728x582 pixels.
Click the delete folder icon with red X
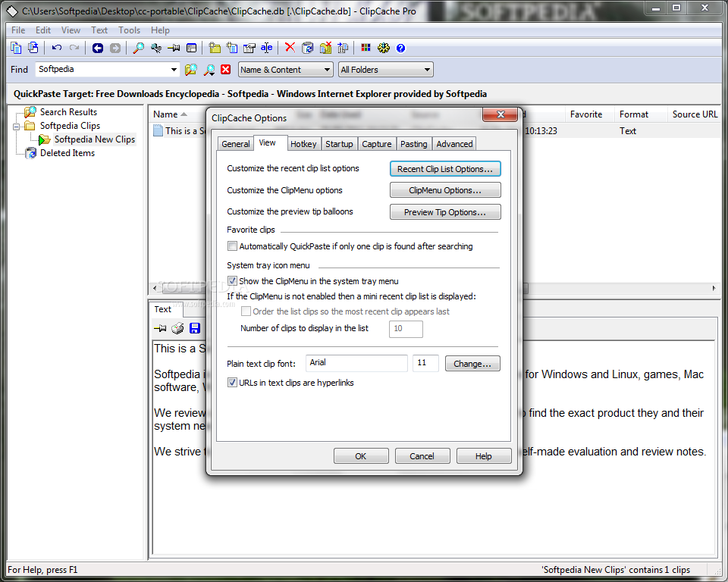pyautogui.click(x=325, y=48)
